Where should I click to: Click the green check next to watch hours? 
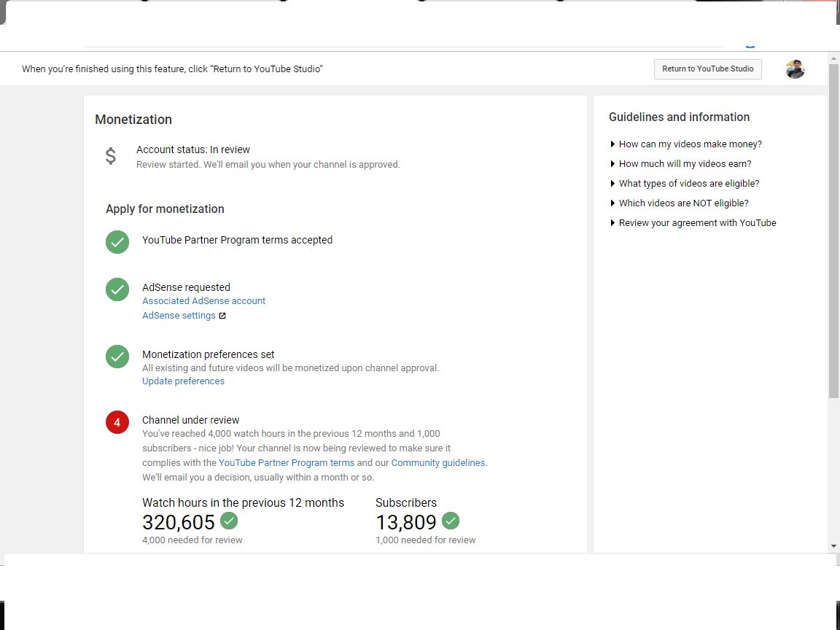coord(229,520)
